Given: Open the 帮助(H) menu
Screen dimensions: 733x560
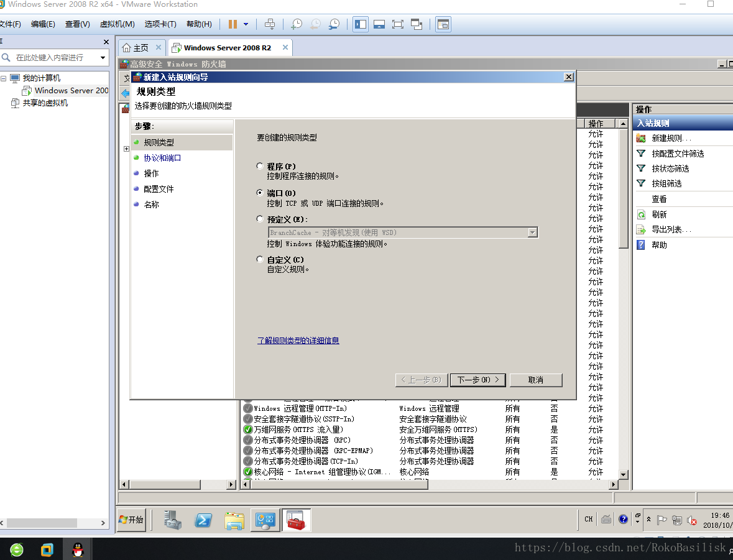Looking at the screenshot, I should (199, 24).
